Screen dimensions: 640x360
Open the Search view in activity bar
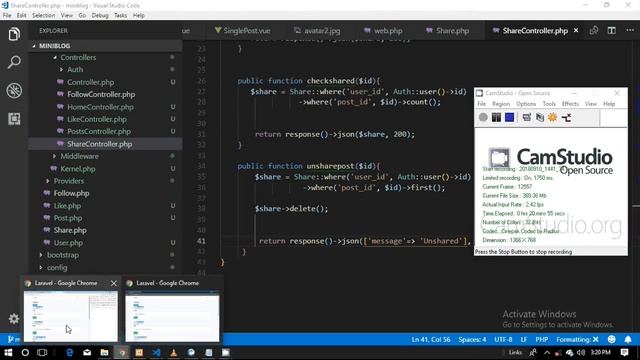click(x=14, y=62)
